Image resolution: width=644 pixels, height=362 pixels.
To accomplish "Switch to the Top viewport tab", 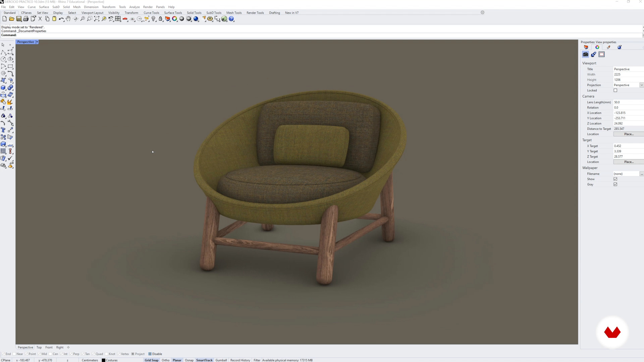I will pyautogui.click(x=39, y=348).
